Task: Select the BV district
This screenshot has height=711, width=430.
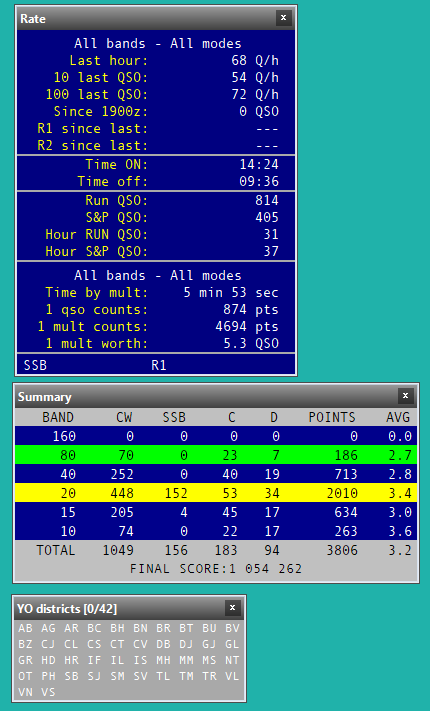Action: [x=232, y=628]
